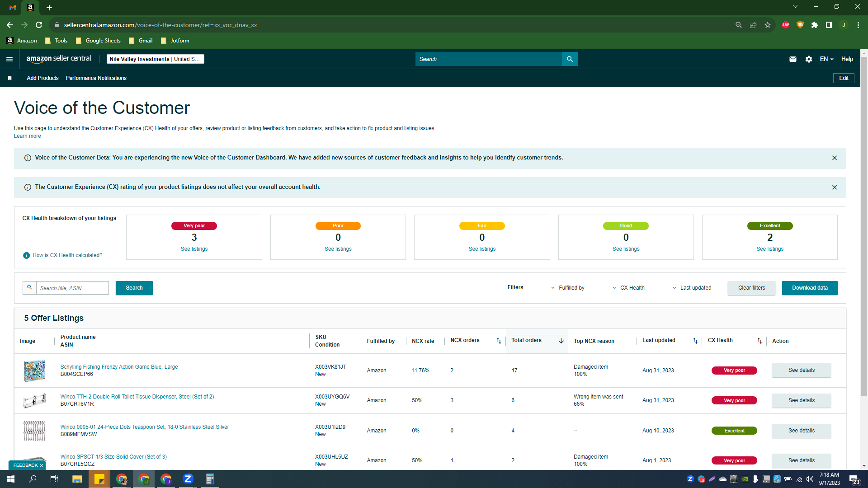See listings rated Fair
This screenshot has height=488, width=868.
pyautogui.click(x=482, y=249)
